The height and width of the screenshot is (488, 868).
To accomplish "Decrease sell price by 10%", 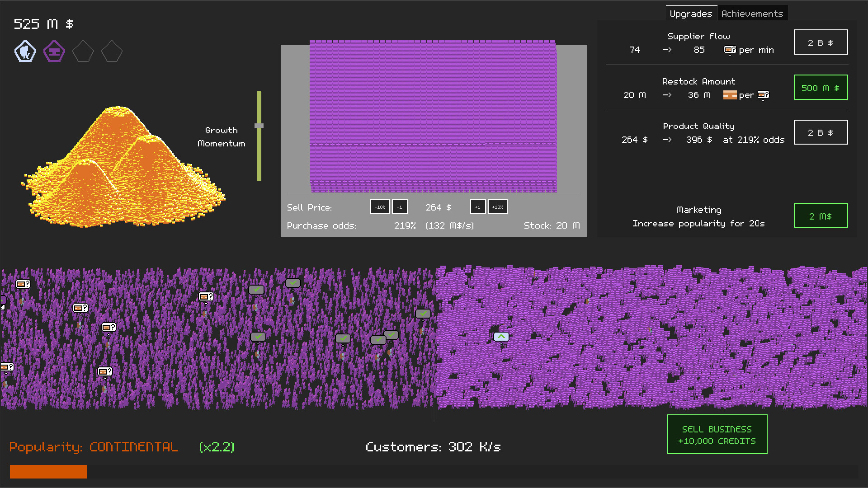I will click(380, 207).
